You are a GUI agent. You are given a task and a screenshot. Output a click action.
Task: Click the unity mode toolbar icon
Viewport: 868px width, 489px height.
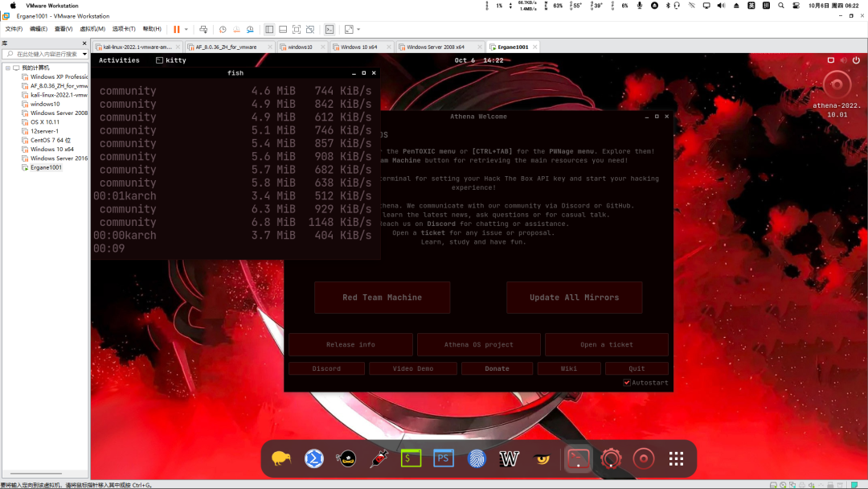pyautogui.click(x=310, y=29)
